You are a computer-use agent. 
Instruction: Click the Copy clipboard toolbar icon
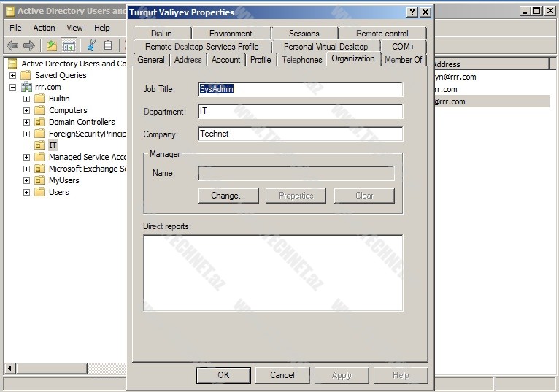pyautogui.click(x=108, y=45)
